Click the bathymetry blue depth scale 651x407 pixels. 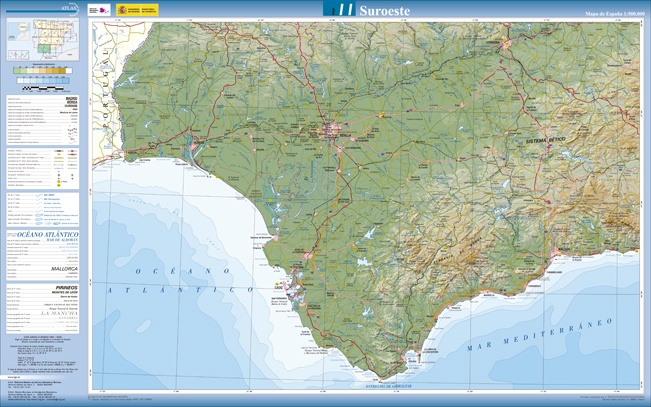(42, 79)
